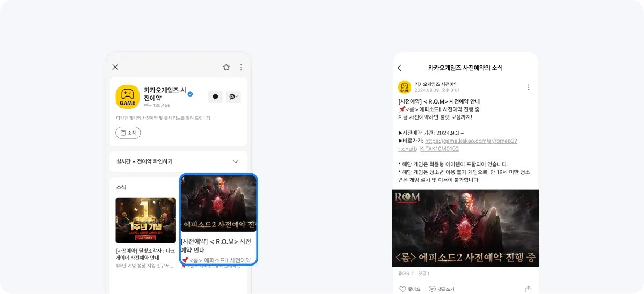Click 친구 180,456 friend count
The image size is (644, 294).
tap(157, 105)
